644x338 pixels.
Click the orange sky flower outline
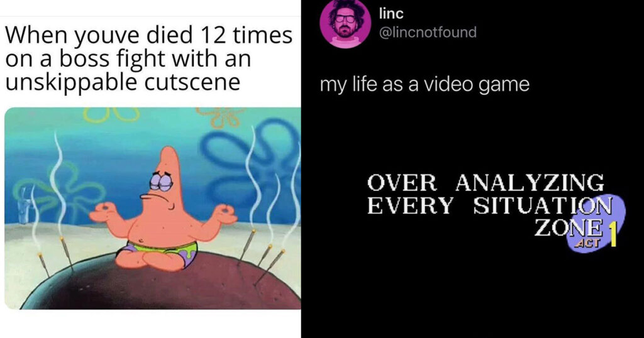[221, 117]
